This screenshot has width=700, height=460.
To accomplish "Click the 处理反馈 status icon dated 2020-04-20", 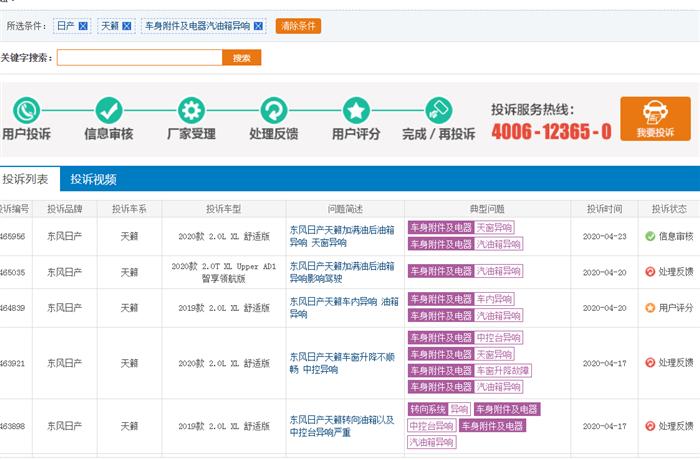I will point(650,272).
